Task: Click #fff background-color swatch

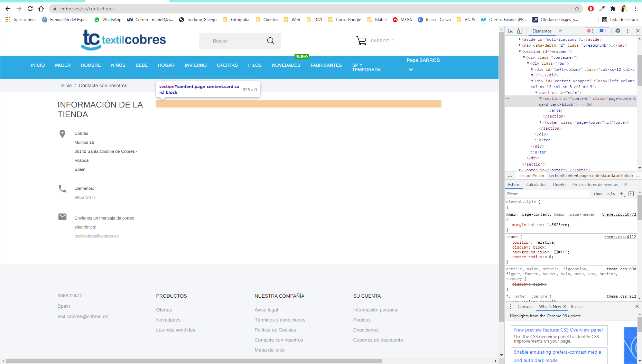Action: (556, 252)
